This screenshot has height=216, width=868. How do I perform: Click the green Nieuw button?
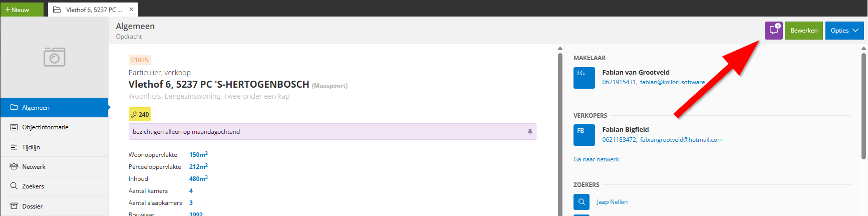point(22,10)
